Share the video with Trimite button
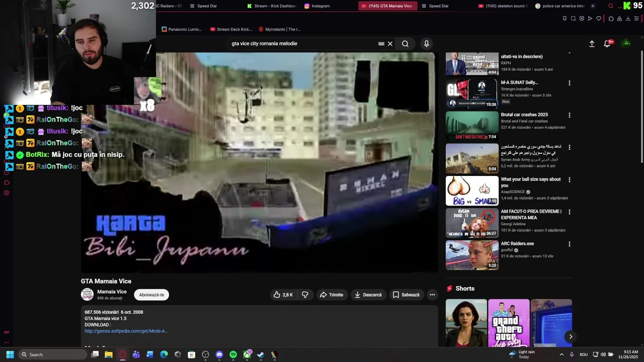The height and width of the screenshot is (362, 644). point(332,295)
